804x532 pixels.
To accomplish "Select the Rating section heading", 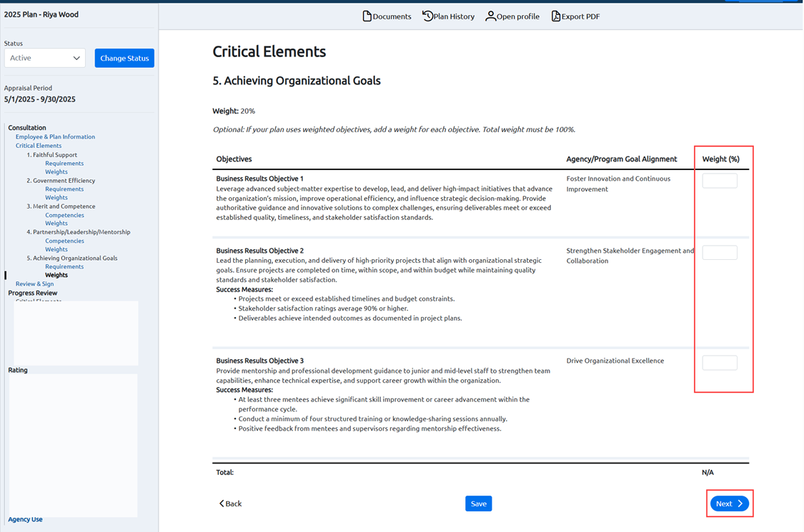I will (x=18, y=370).
